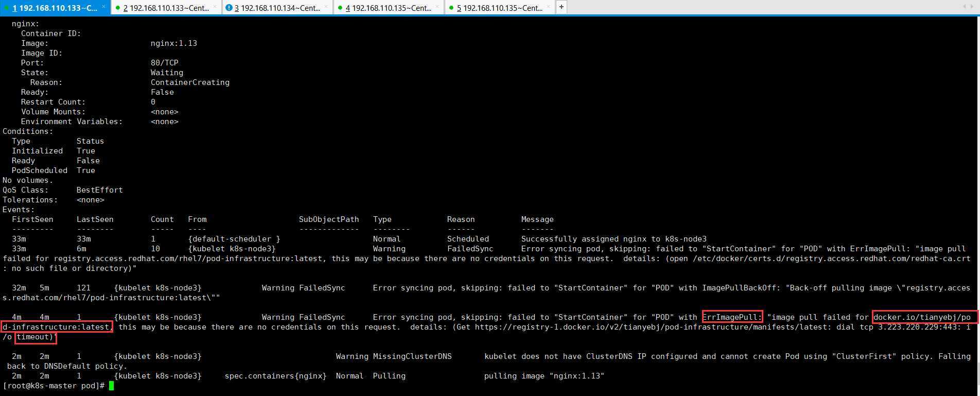Place cursor at the k8s-master shell prompt
This screenshot has height=396, width=980.
(x=111, y=386)
